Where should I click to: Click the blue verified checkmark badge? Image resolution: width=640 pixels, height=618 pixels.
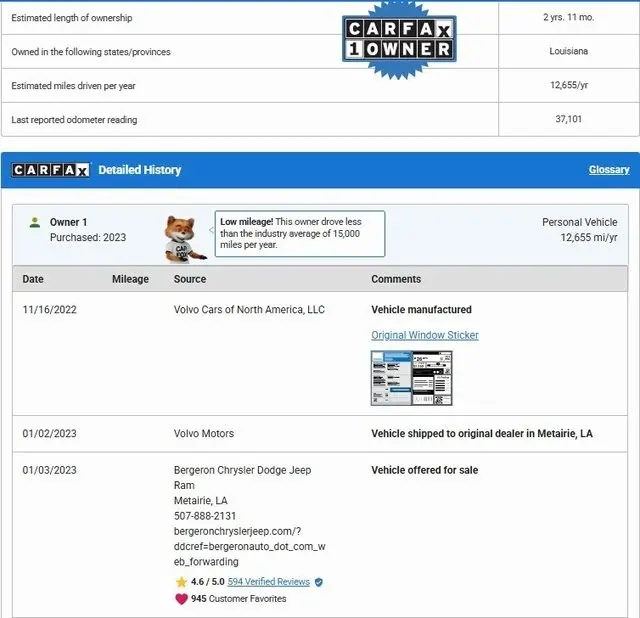[319, 582]
